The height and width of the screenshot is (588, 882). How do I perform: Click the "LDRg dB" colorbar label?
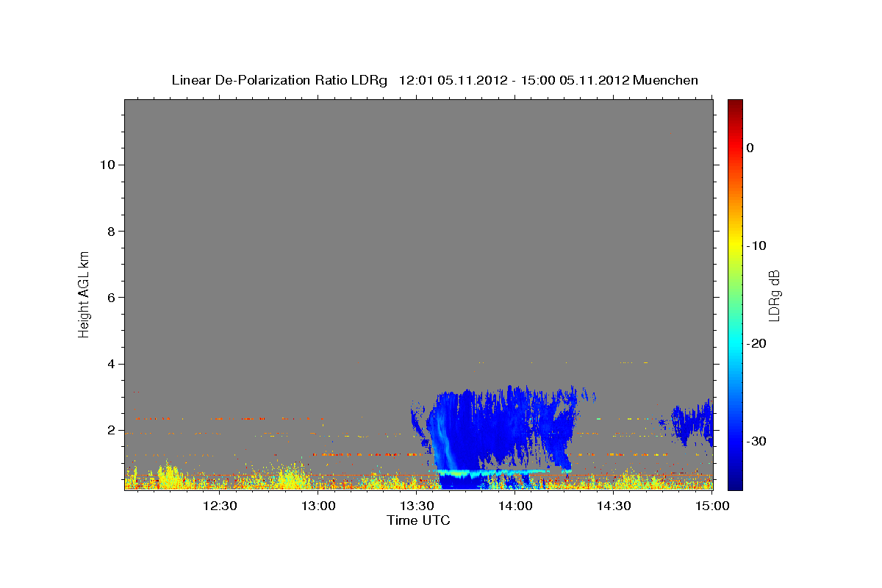coord(774,295)
